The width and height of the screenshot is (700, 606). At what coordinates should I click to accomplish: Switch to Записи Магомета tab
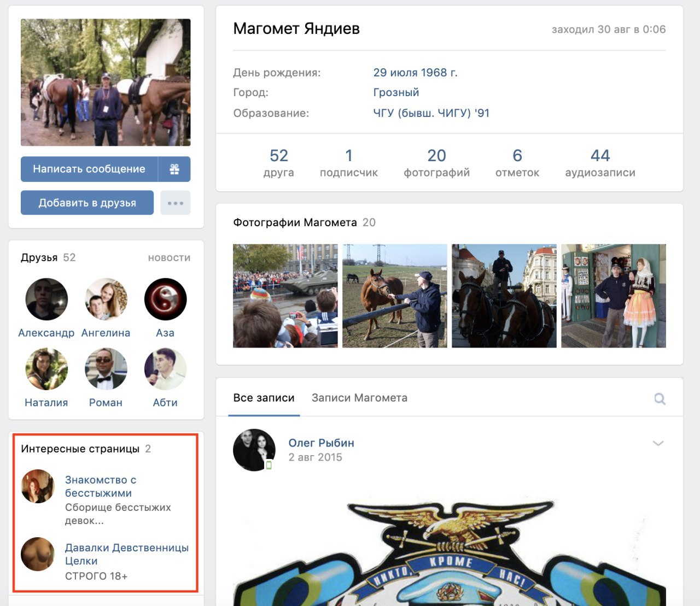coord(359,398)
